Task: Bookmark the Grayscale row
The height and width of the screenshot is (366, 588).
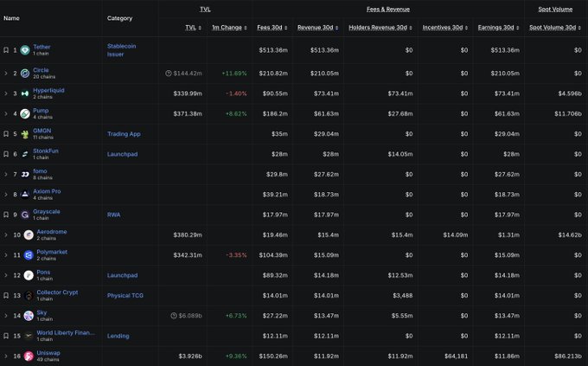Action: tap(6, 215)
